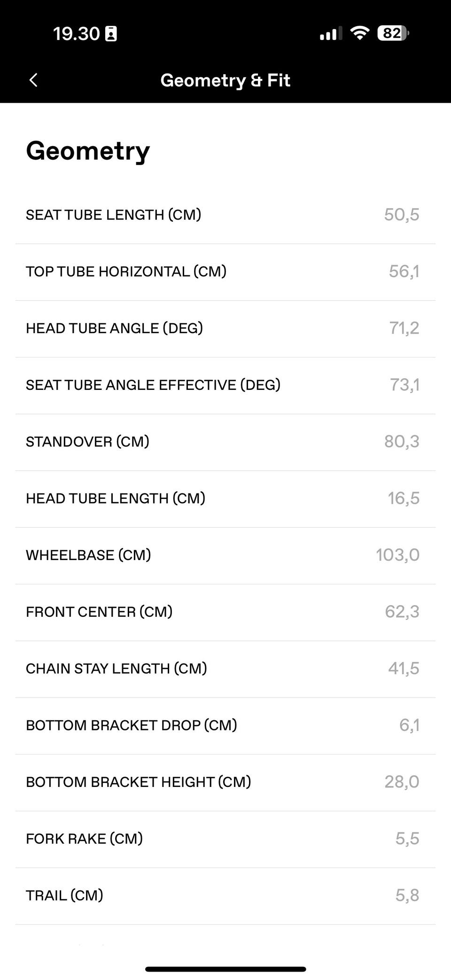Tap the battery indicator showing 82
The width and height of the screenshot is (451, 980).
tap(393, 33)
